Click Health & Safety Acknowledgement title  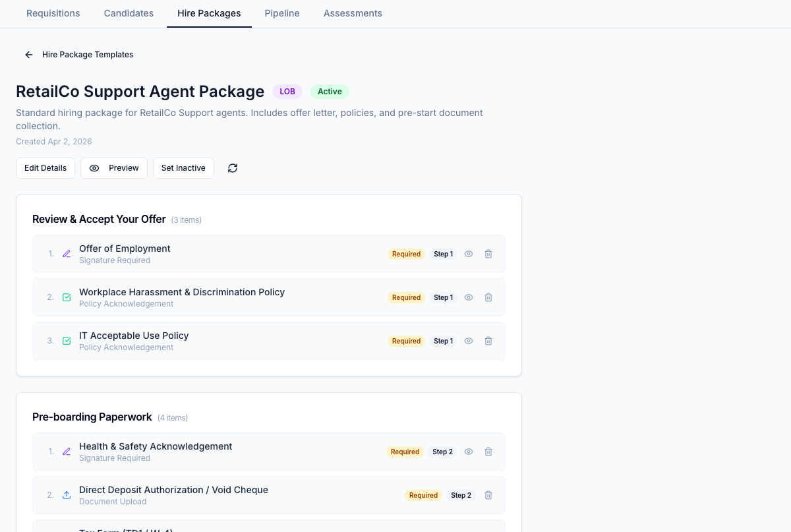point(156,446)
